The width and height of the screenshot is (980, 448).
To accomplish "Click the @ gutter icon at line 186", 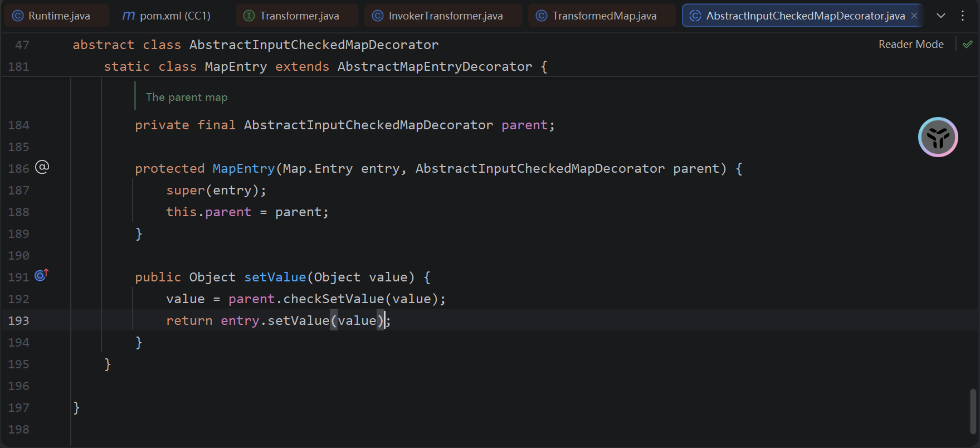I will pyautogui.click(x=42, y=167).
